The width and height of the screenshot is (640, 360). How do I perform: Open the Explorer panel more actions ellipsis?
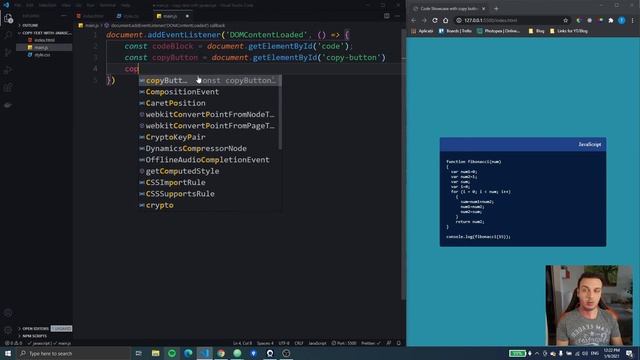[x=63, y=16]
